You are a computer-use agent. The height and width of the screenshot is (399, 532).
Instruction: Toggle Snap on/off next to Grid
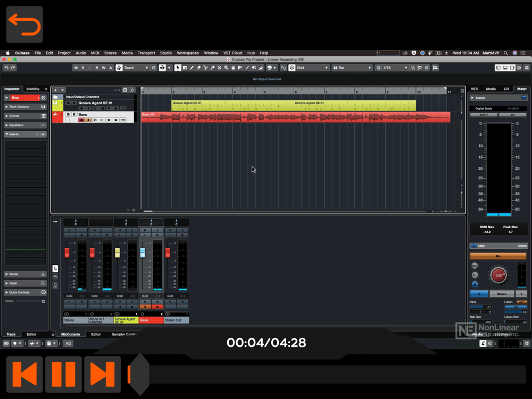pos(292,68)
